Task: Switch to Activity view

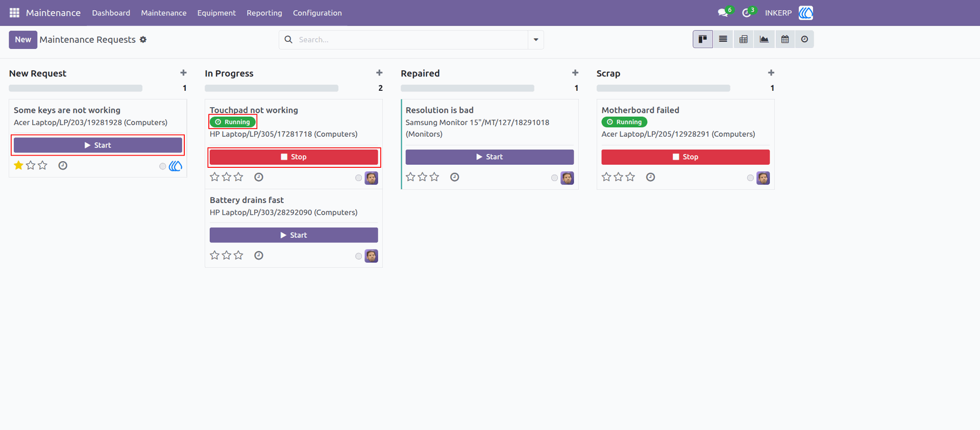Action: (804, 39)
